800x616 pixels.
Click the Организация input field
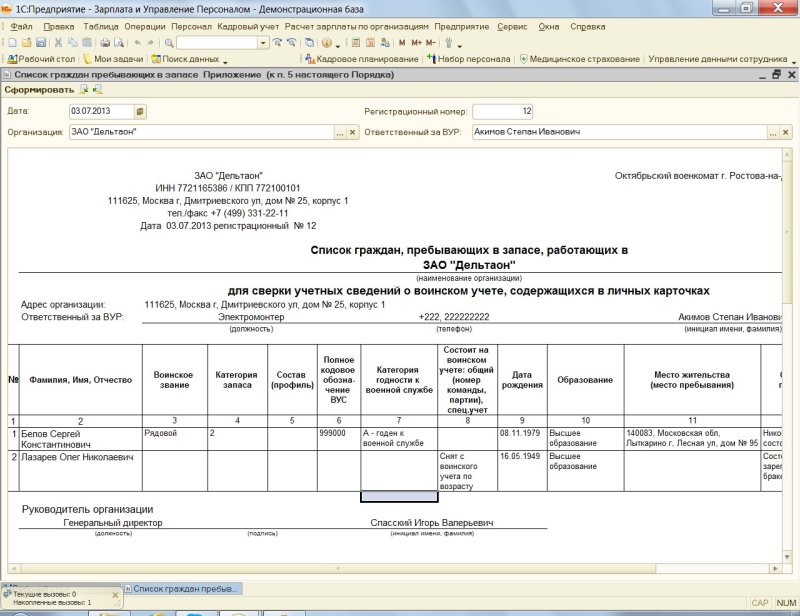tap(202, 133)
